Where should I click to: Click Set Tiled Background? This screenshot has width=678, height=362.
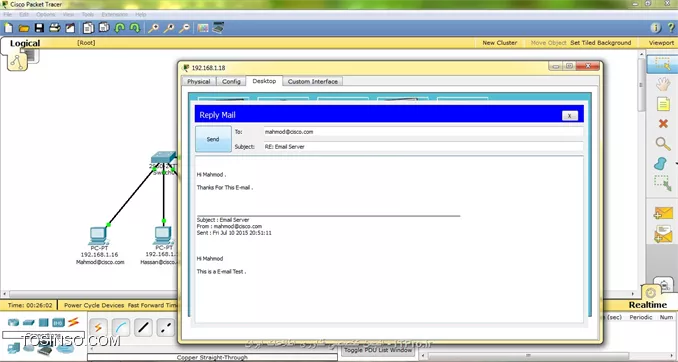click(x=601, y=43)
